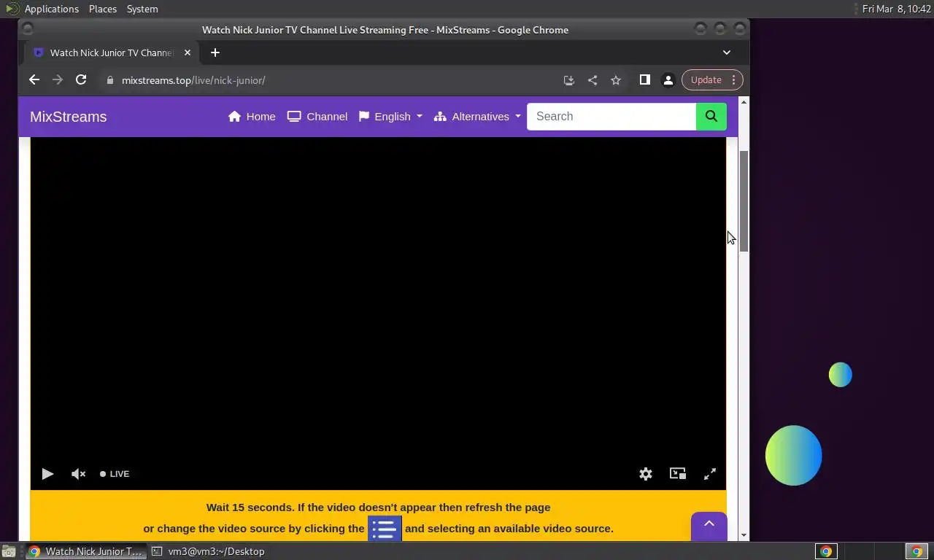Click the green search button
This screenshot has height=560, width=934.
tap(711, 117)
